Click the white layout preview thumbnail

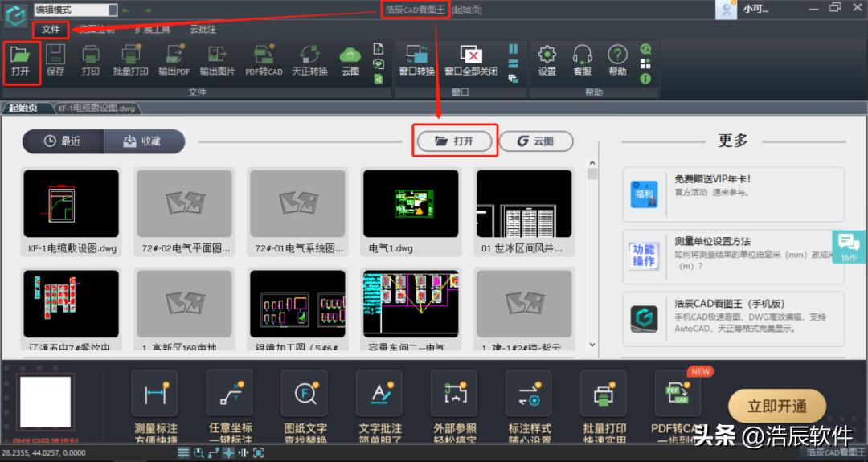(46, 403)
